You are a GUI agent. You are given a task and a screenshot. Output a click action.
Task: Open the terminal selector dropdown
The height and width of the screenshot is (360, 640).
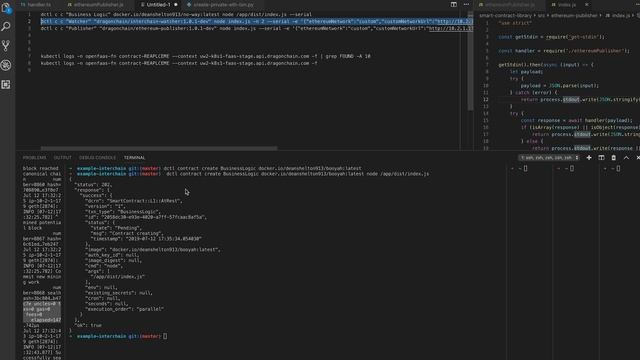tap(549, 158)
